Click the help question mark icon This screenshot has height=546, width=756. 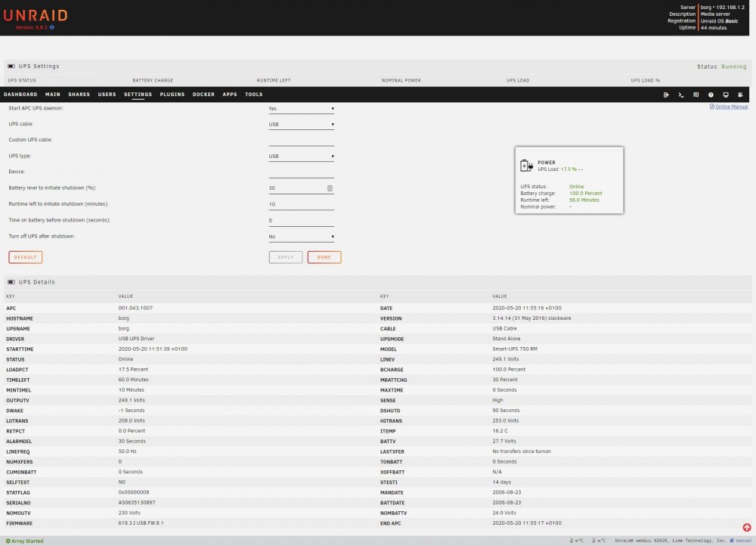pos(711,95)
